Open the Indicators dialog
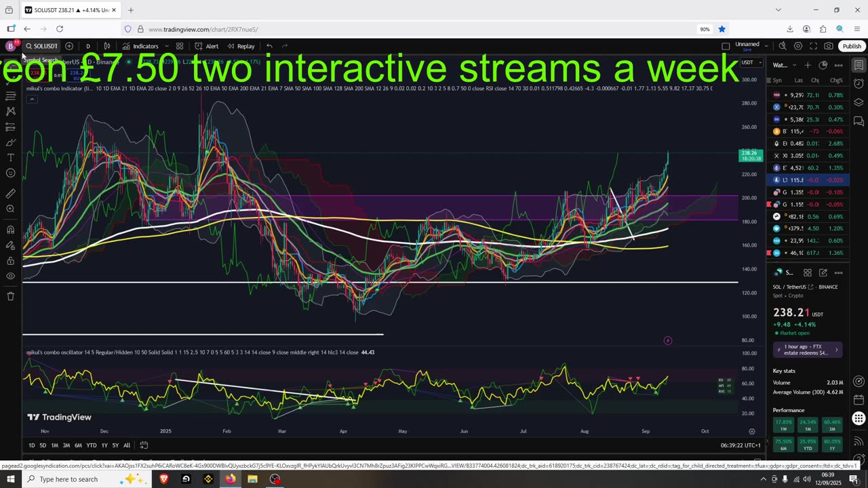Viewport: 868px width, 488px height. [x=140, y=46]
